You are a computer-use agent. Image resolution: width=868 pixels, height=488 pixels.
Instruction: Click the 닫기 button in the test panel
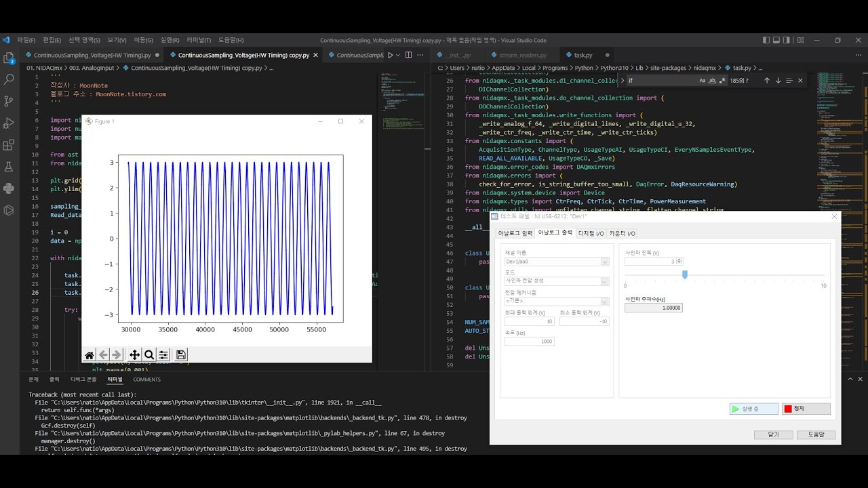tap(773, 434)
